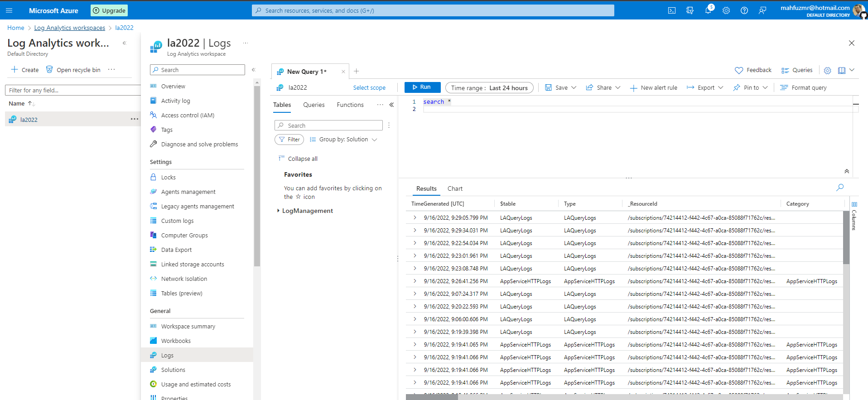Open the Columns side panel

[854, 216]
